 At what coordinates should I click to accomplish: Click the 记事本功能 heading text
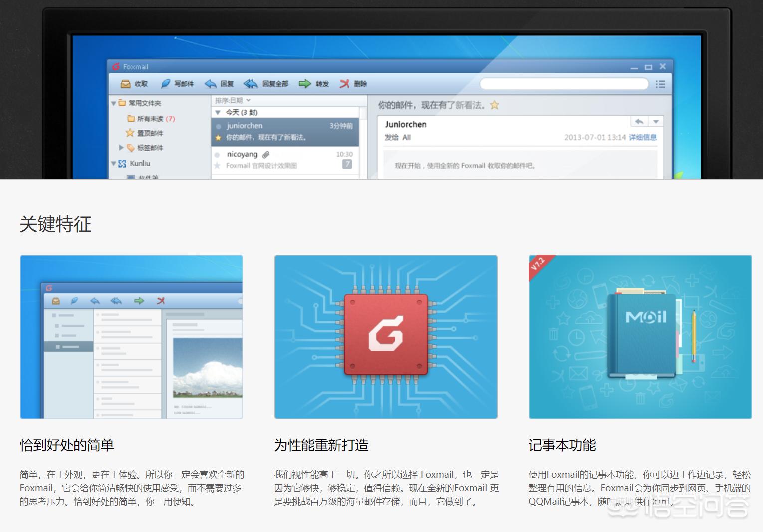pyautogui.click(x=562, y=445)
